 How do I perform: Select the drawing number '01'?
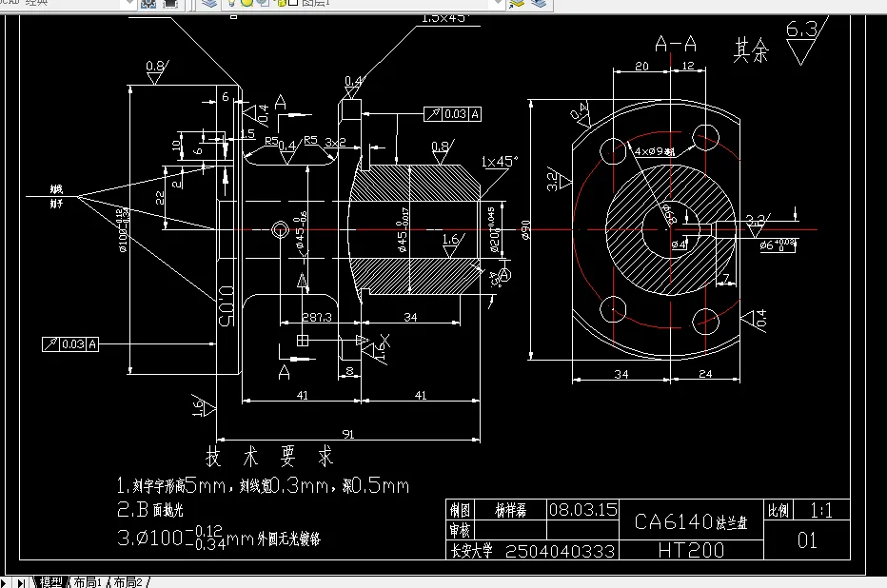coord(807,540)
